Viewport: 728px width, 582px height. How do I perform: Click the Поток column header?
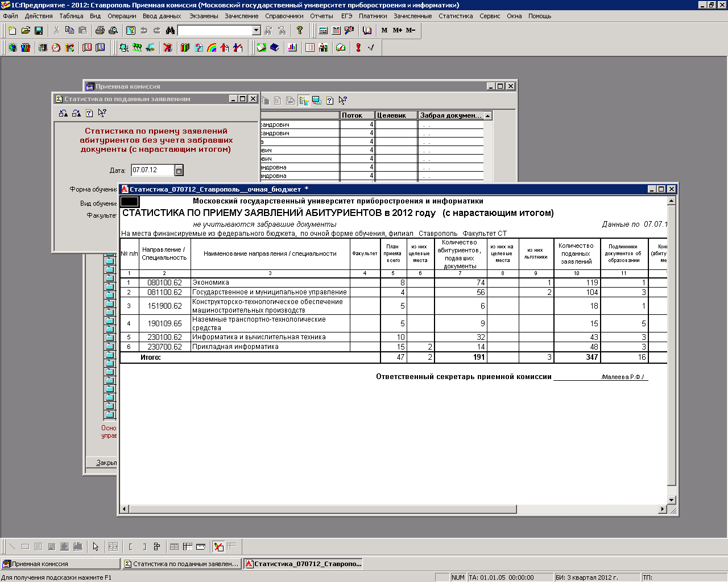[357, 115]
